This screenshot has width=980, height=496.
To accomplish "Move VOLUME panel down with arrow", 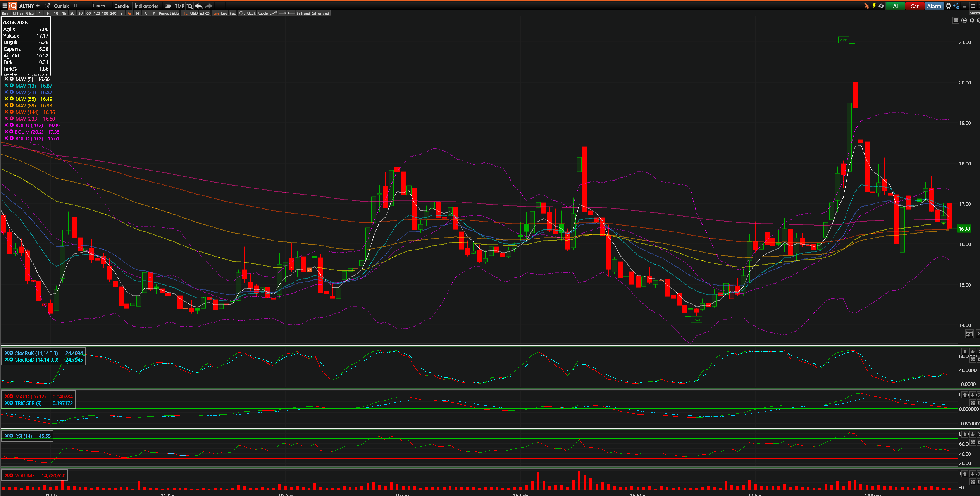I will pyautogui.click(x=972, y=474).
